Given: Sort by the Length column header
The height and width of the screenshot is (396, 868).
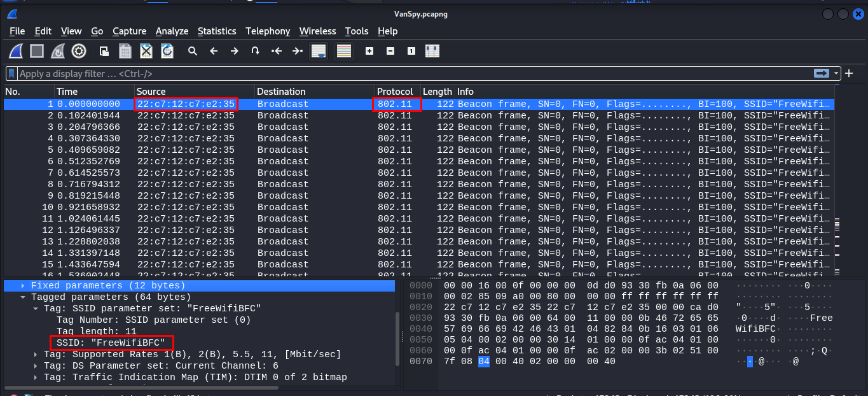Looking at the screenshot, I should (x=437, y=92).
